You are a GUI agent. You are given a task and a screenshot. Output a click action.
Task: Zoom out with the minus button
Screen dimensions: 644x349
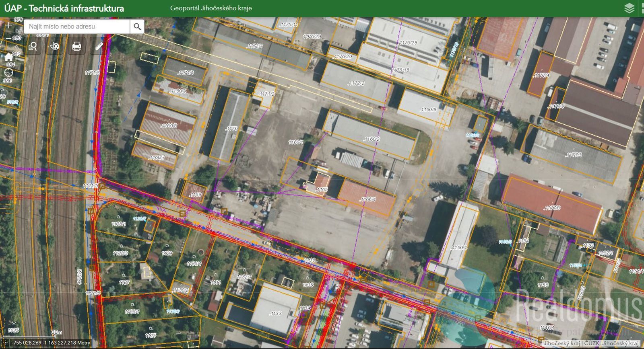coord(8,39)
